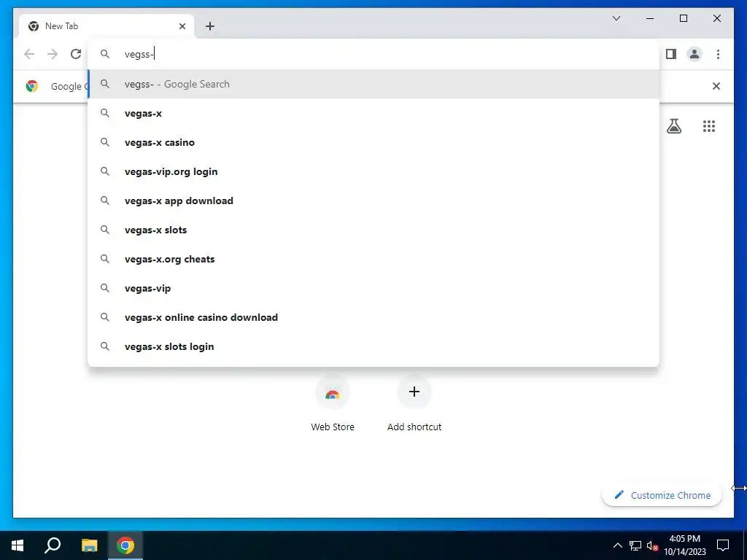Viewport: 747px width, 560px height.
Task: Open network status tray icon
Action: 635,545
